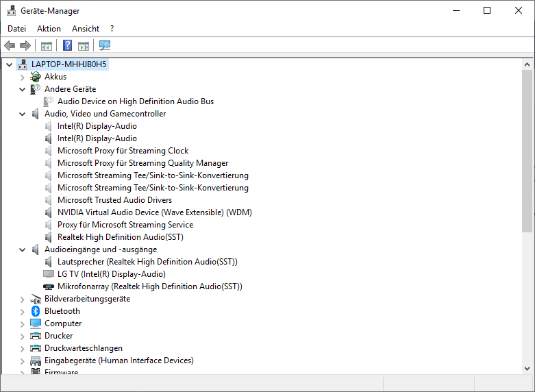Collapse the LAPTOP-MHHJB0H5 root node

click(10, 64)
